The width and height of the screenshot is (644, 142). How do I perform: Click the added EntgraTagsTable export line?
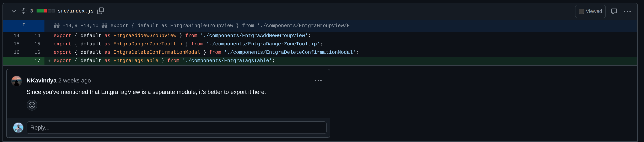coord(164,61)
